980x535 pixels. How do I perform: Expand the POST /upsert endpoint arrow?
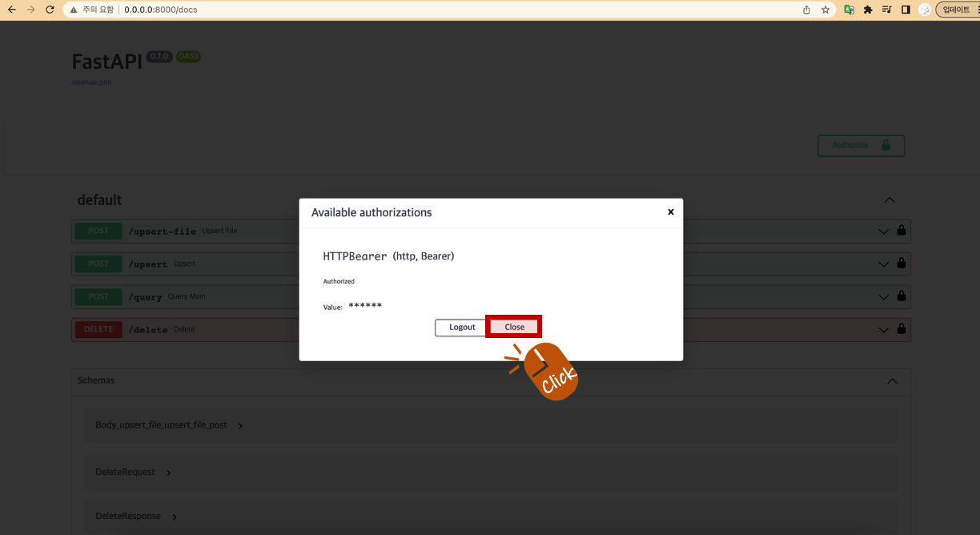(x=883, y=263)
